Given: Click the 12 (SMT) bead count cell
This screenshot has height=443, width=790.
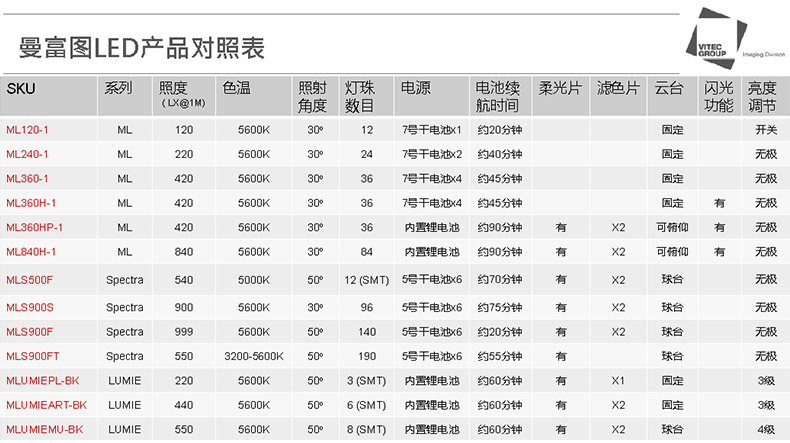Looking at the screenshot, I should click(x=367, y=280).
